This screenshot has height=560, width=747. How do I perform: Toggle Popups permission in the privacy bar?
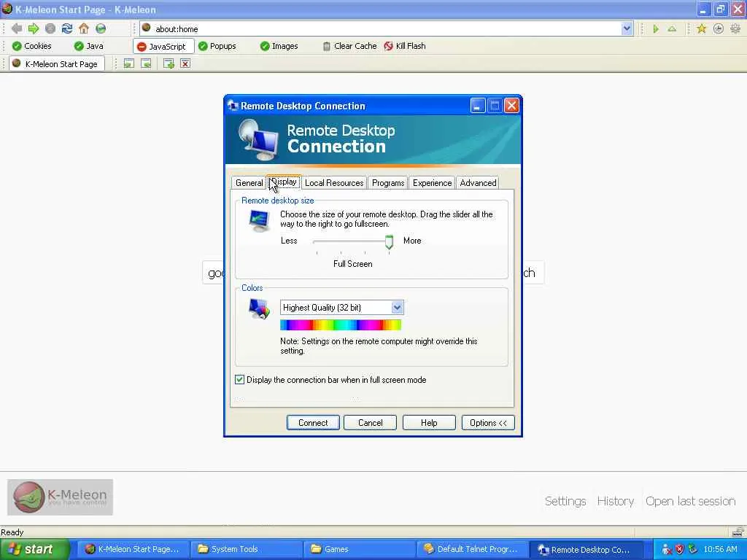[x=217, y=46]
